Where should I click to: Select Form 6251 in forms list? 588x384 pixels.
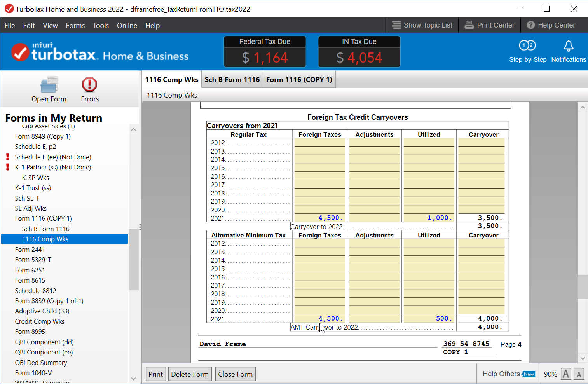(30, 270)
